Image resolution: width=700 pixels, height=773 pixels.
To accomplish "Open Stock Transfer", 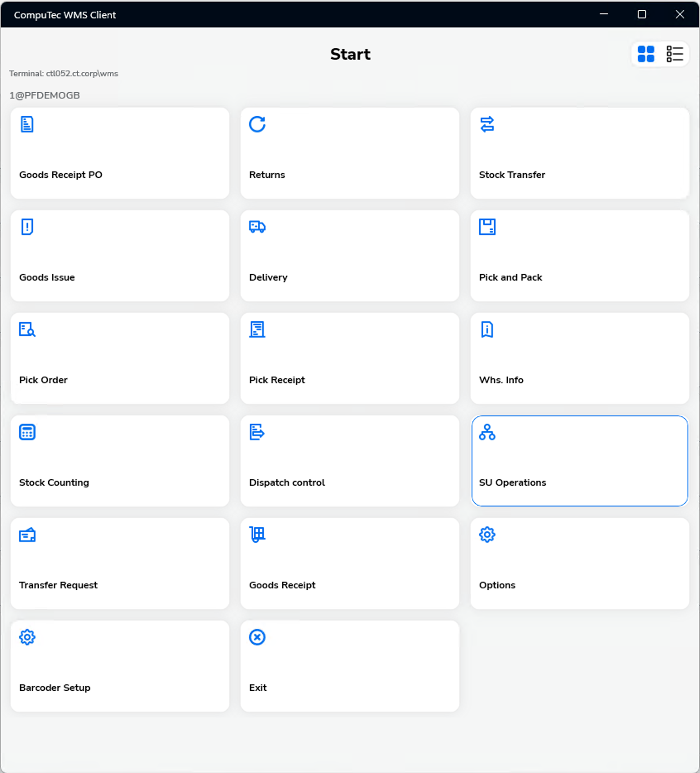I will click(x=579, y=153).
